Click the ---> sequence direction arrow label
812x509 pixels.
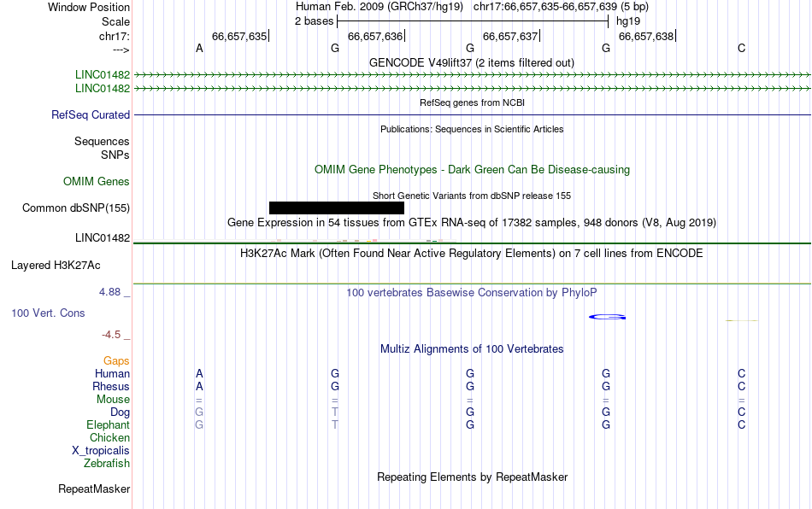[x=121, y=50]
